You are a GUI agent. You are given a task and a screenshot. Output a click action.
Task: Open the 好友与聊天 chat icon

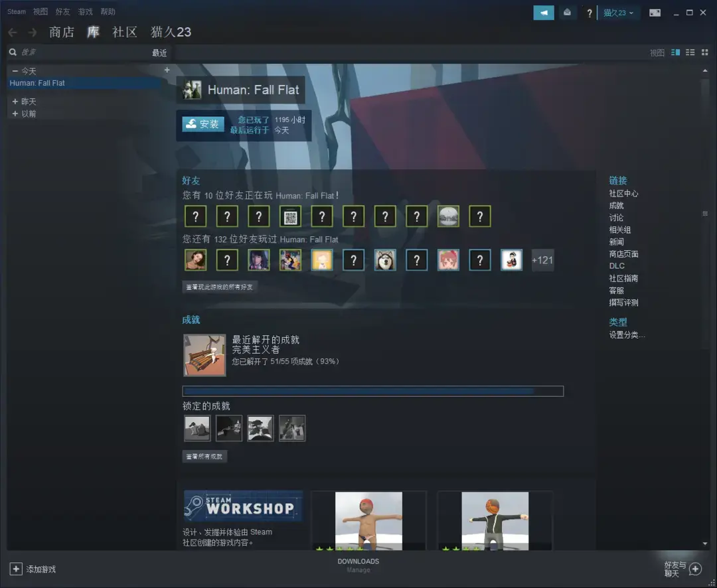point(696,569)
